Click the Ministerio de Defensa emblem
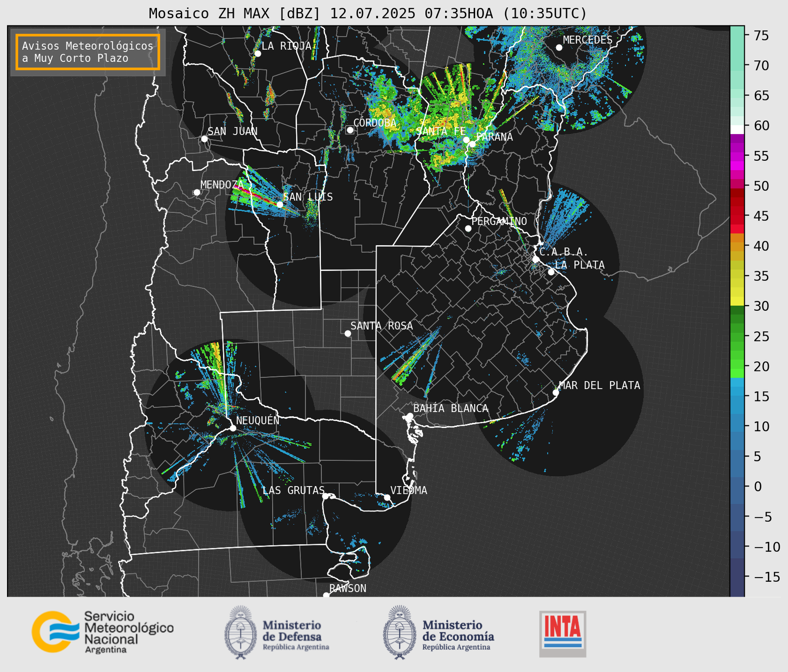This screenshot has height=672, width=788. point(241,632)
